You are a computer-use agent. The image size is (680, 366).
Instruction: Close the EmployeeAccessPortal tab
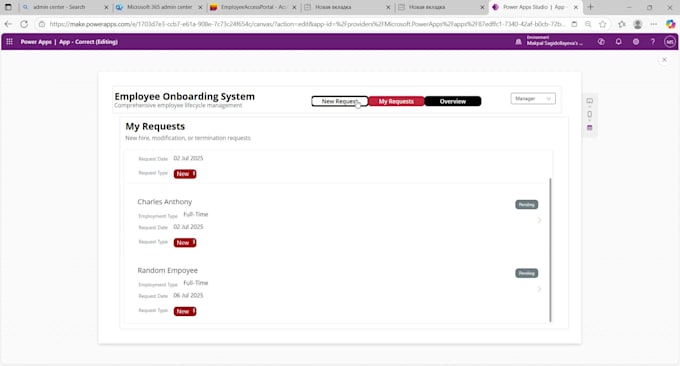(x=294, y=7)
